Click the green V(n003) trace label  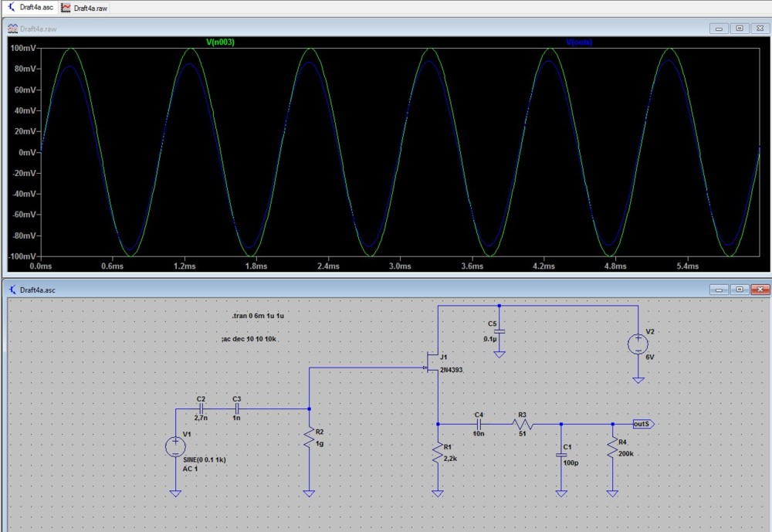pos(220,42)
